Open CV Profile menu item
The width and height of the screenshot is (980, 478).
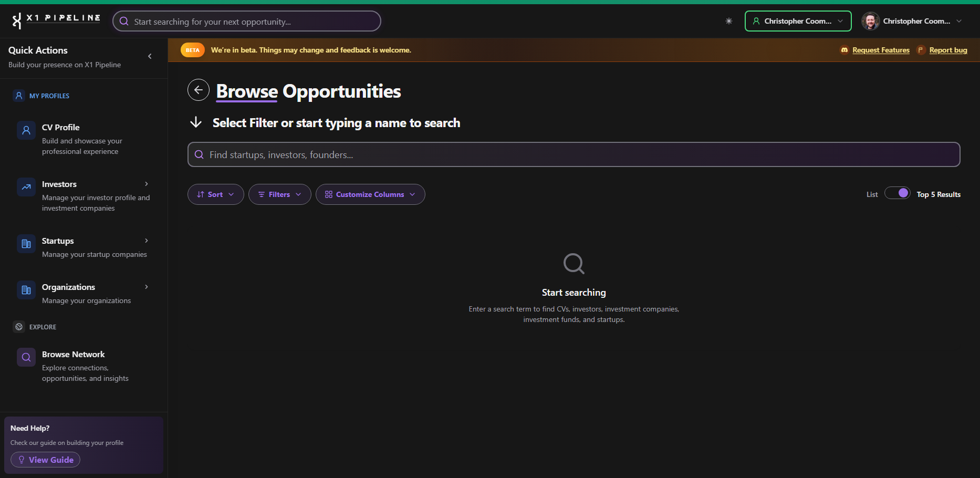tap(84, 139)
